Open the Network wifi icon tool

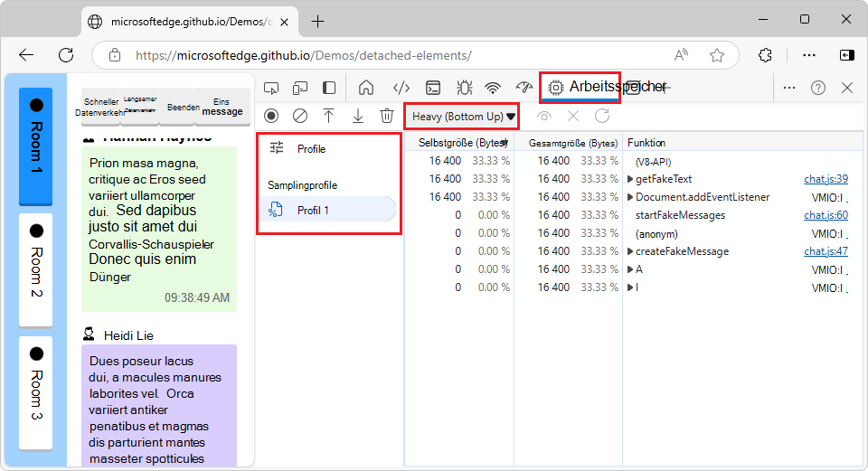(x=493, y=88)
